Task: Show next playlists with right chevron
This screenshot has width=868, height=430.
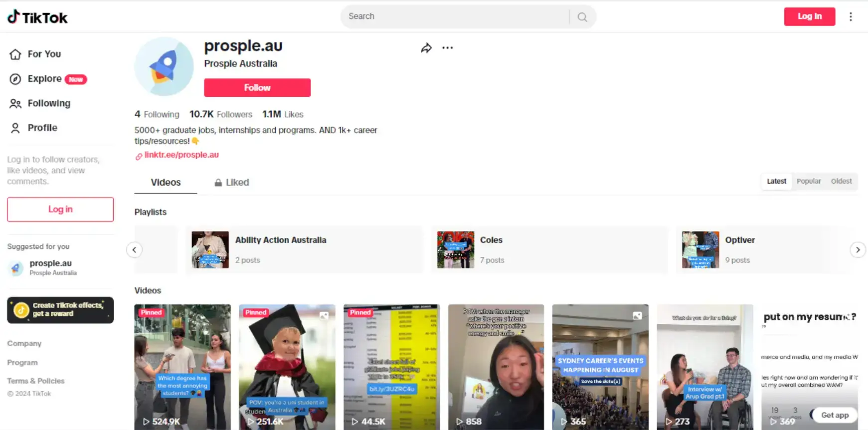Action: (858, 250)
